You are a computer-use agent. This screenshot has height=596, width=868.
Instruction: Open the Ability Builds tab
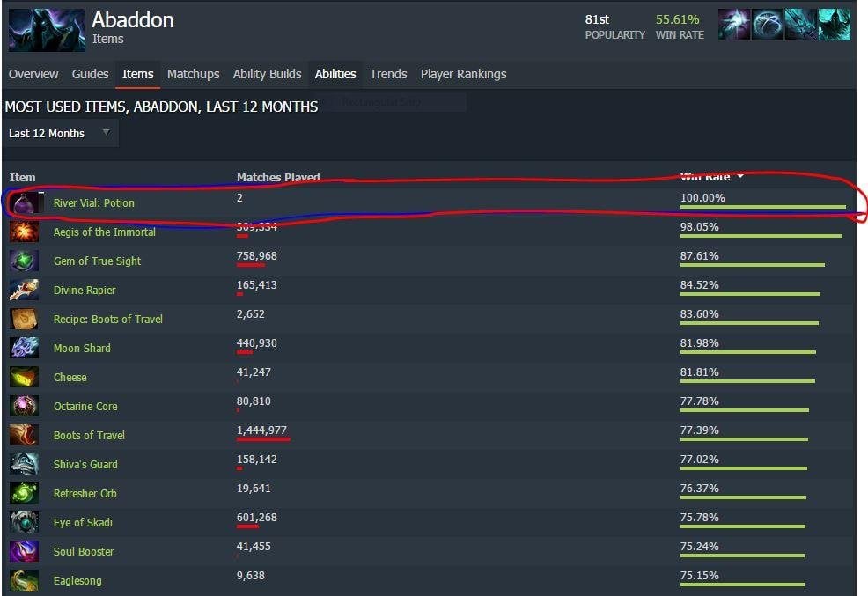tap(267, 74)
